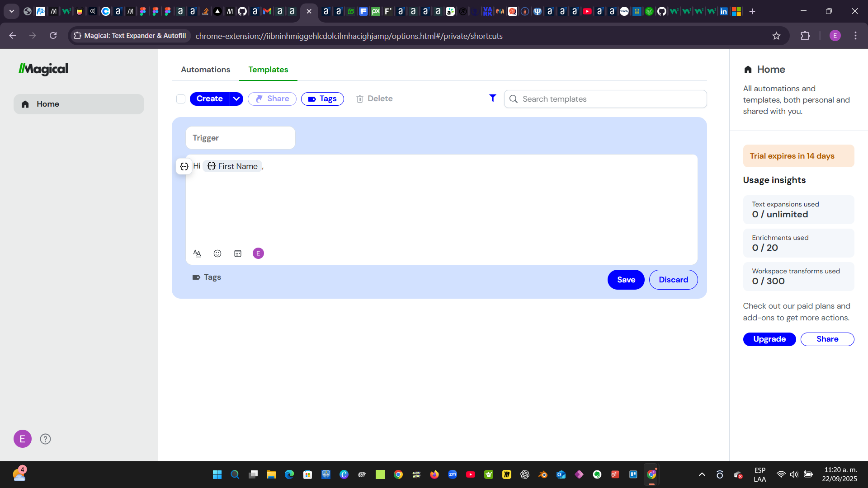Screen dimensions: 868x488
Task: Click the Trigger input field
Action: pos(240,138)
